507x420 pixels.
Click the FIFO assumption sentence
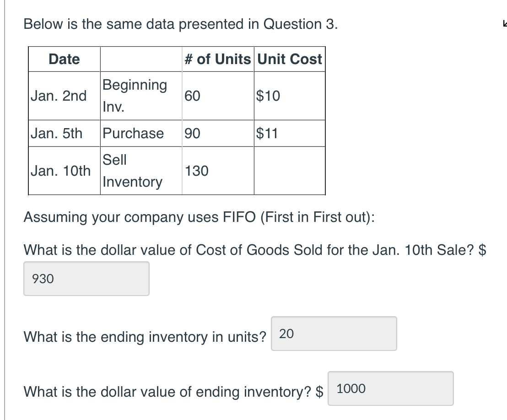tap(199, 217)
